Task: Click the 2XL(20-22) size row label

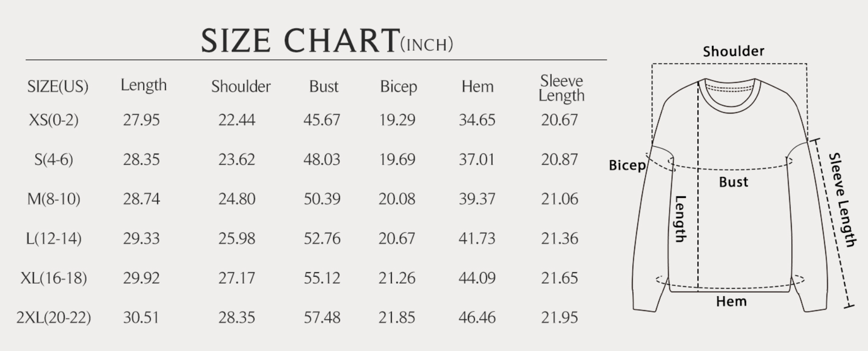Action: (x=53, y=317)
